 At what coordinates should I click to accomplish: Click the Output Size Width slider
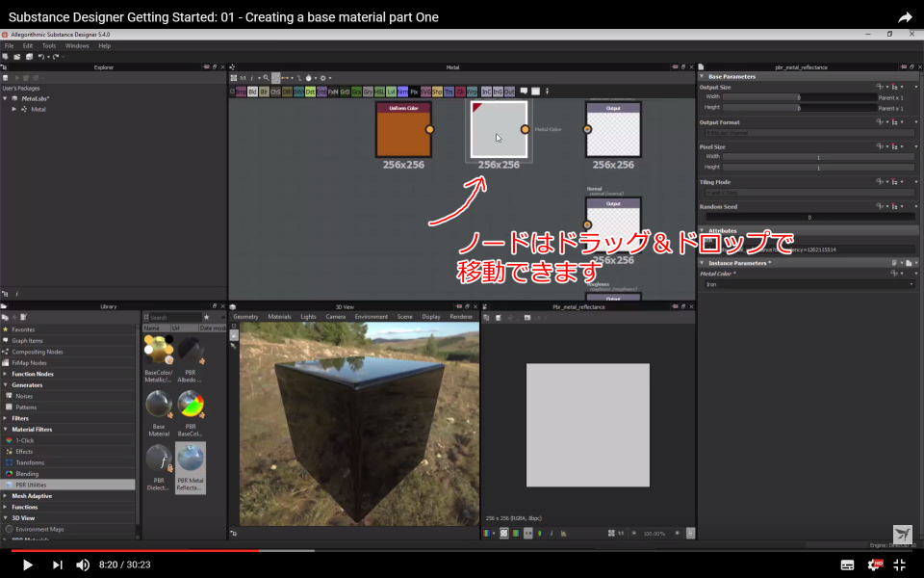pyautogui.click(x=800, y=97)
